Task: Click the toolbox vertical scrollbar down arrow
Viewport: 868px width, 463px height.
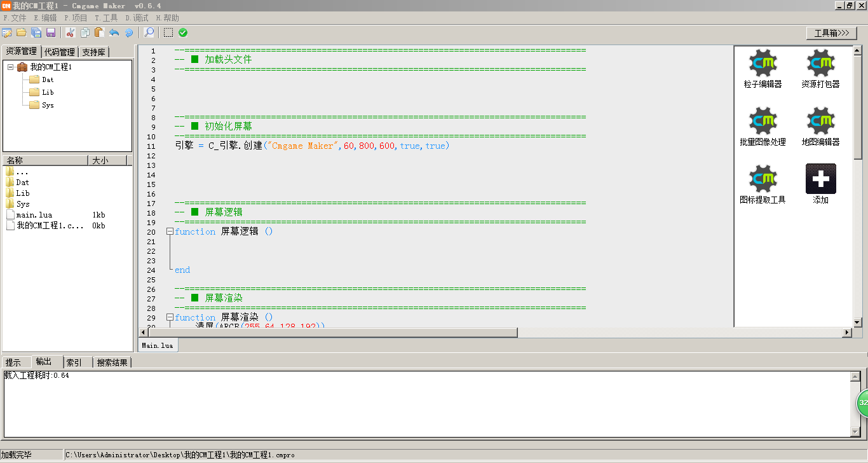Action: 858,322
